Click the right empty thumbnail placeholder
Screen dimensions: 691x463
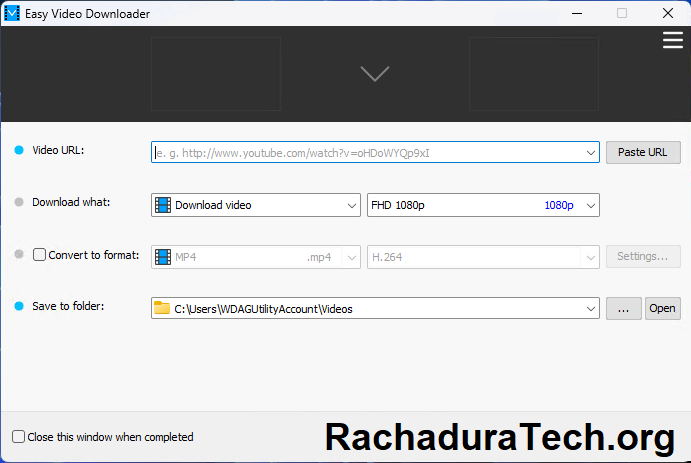click(x=534, y=74)
